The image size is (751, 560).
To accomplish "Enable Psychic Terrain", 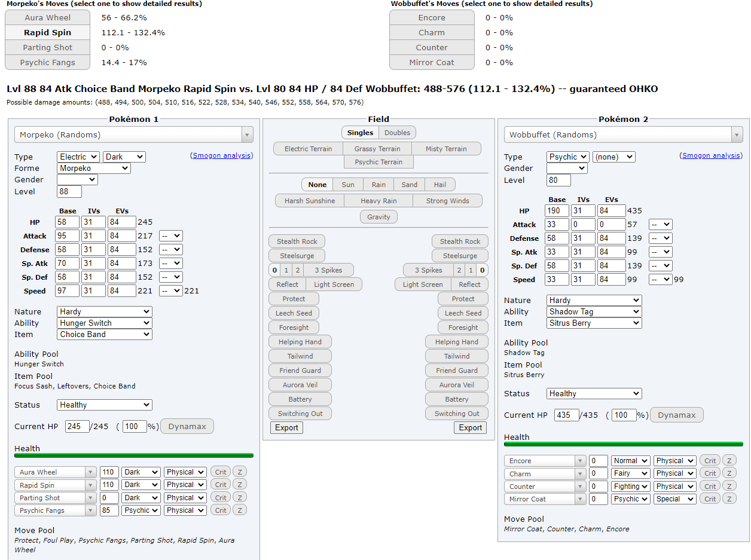I will click(378, 162).
